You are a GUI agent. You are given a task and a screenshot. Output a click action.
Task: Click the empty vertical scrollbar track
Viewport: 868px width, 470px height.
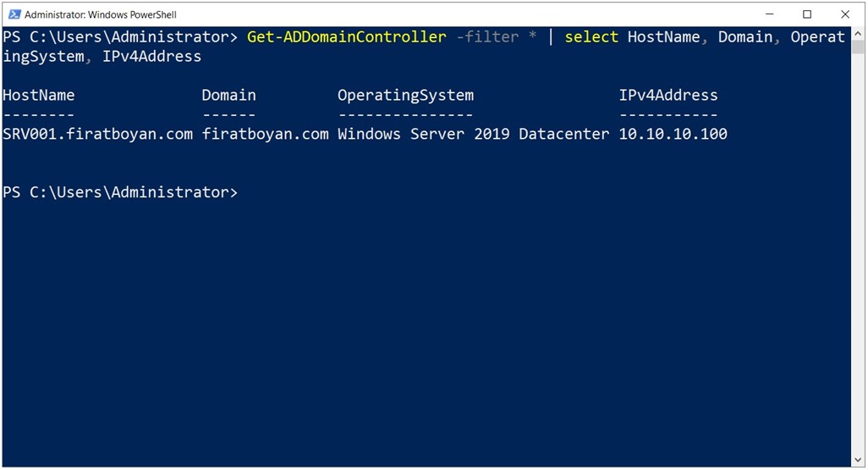point(858,255)
